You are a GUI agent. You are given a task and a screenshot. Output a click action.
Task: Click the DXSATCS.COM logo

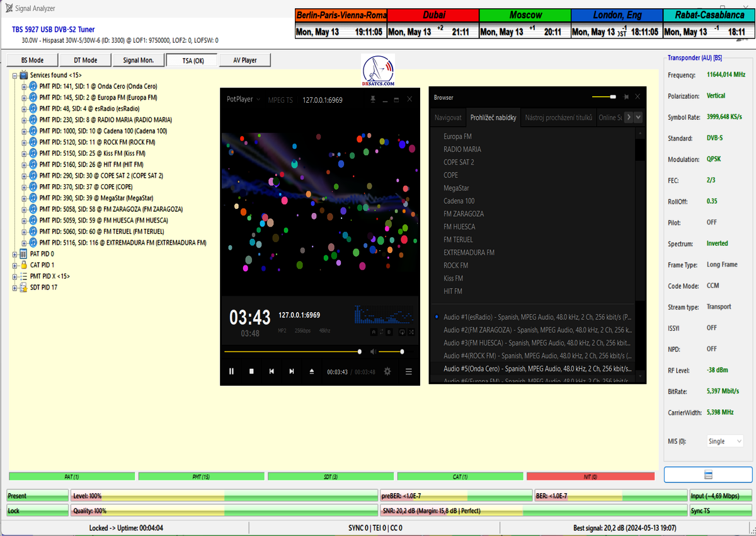coord(378,71)
